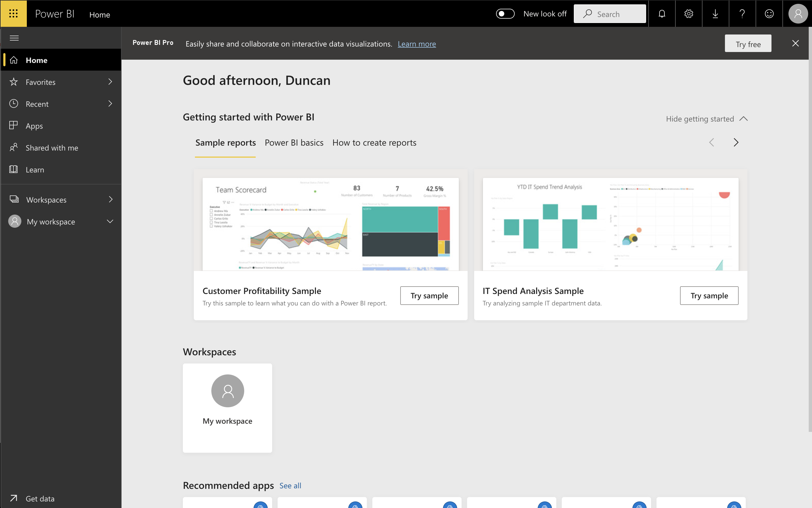The image size is (812, 508).
Task: Click the feedback smiley icon
Action: pos(769,14)
